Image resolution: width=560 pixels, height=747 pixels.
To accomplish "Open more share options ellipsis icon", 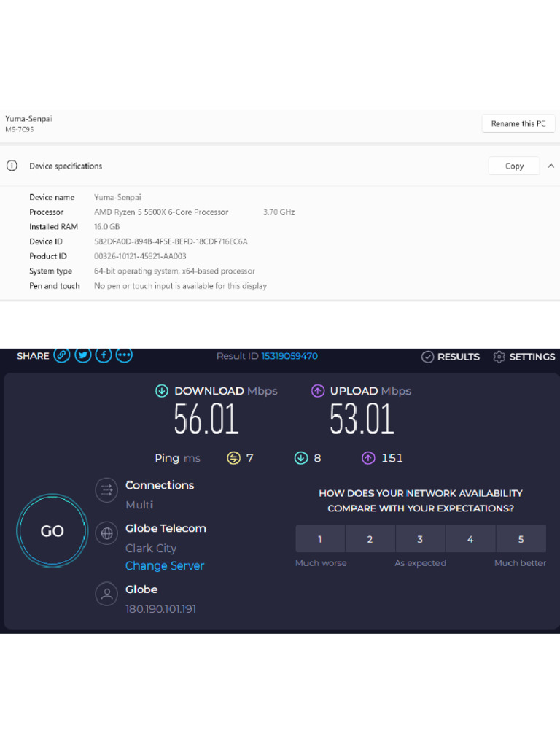I will pos(124,355).
